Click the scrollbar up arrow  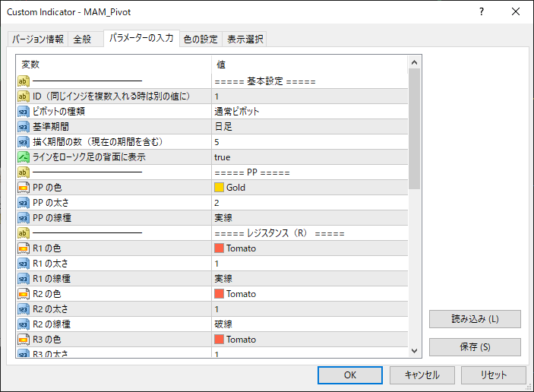click(x=414, y=62)
